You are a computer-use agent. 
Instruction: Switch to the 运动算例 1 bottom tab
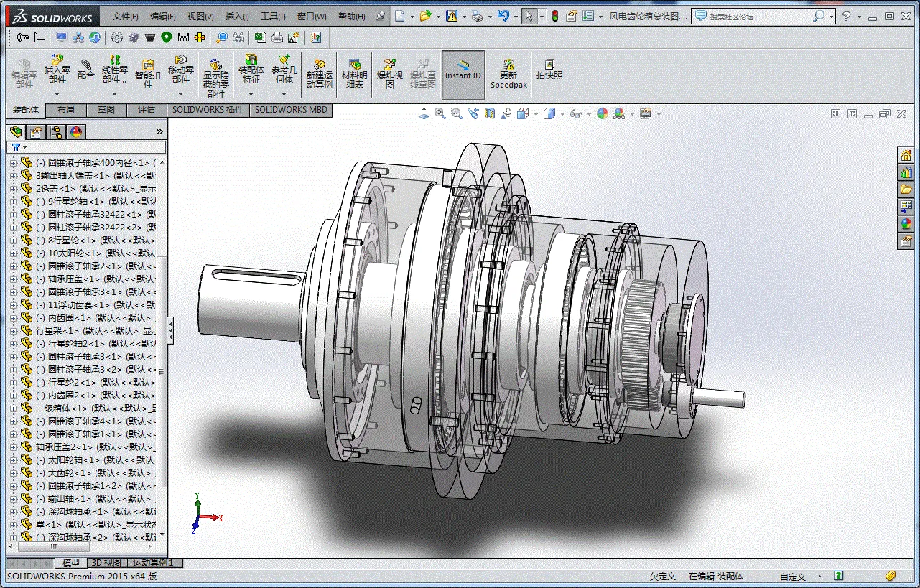[x=154, y=563]
